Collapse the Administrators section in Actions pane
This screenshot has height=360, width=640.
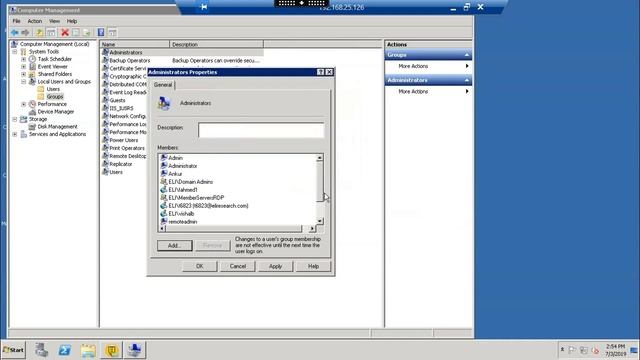pos(467,80)
